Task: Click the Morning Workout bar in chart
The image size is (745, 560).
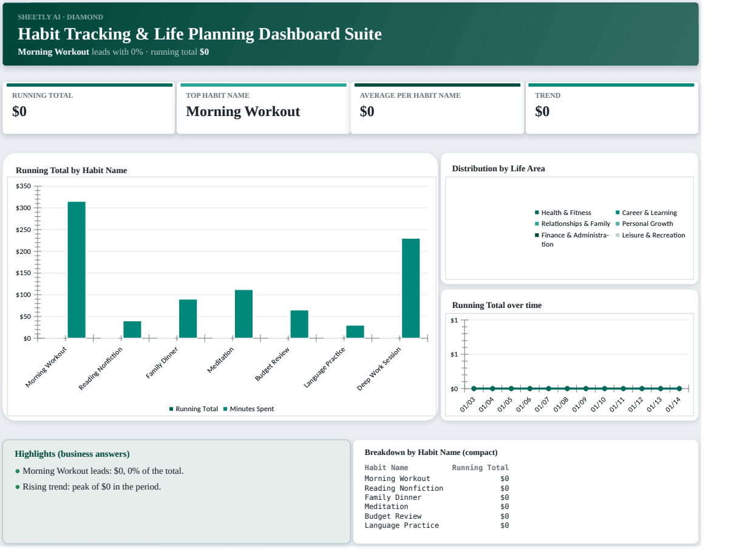Action: [x=77, y=270]
